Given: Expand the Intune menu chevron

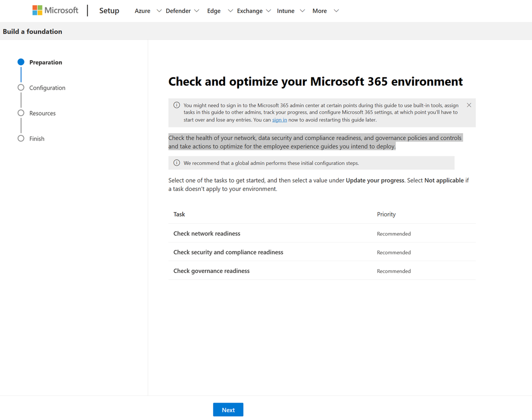Looking at the screenshot, I should tap(302, 11).
